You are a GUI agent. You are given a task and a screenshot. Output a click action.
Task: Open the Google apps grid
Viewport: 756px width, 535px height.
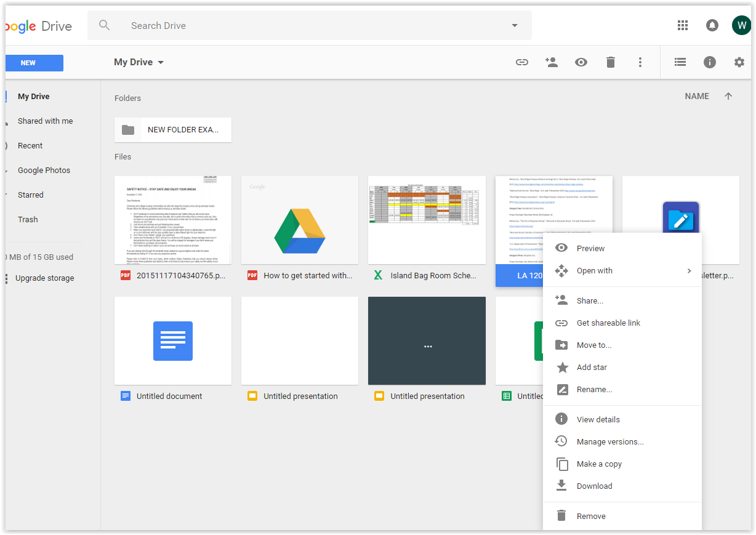point(683,25)
